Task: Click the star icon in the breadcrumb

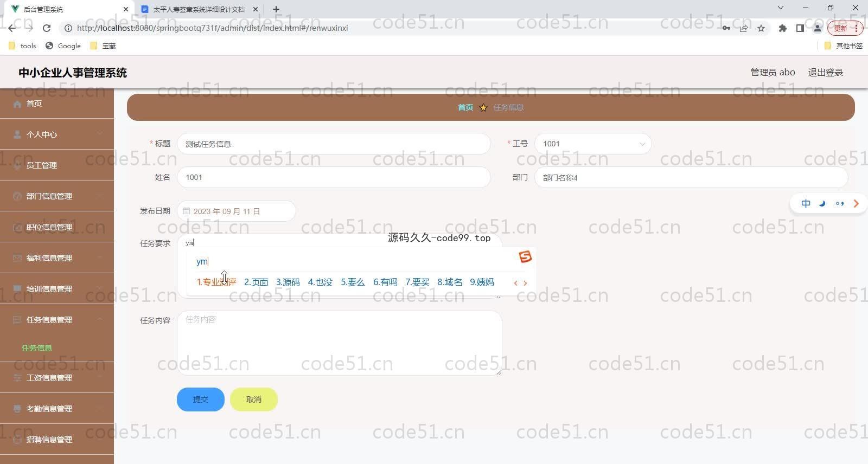Action: pos(483,108)
